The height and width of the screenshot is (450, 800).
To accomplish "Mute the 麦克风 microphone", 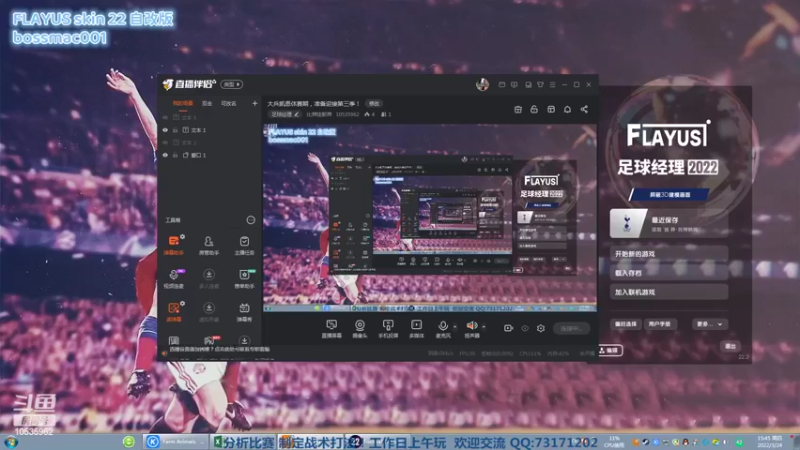I will 443,327.
